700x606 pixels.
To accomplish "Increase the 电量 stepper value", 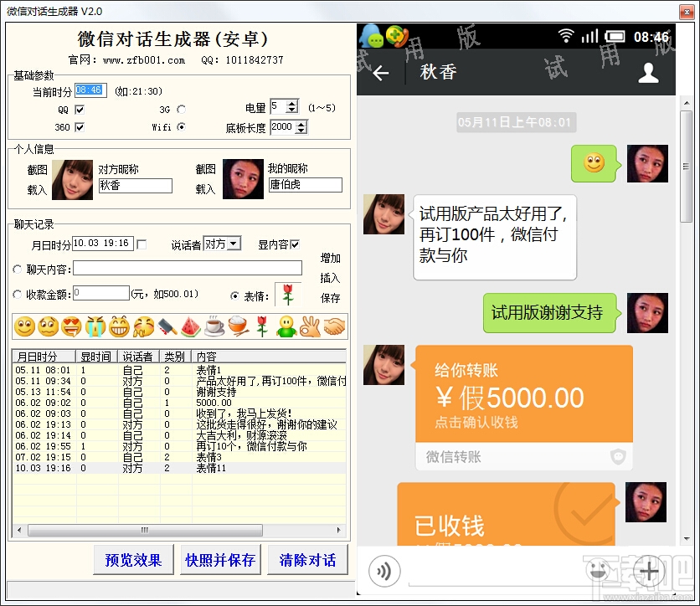I will 292,103.
